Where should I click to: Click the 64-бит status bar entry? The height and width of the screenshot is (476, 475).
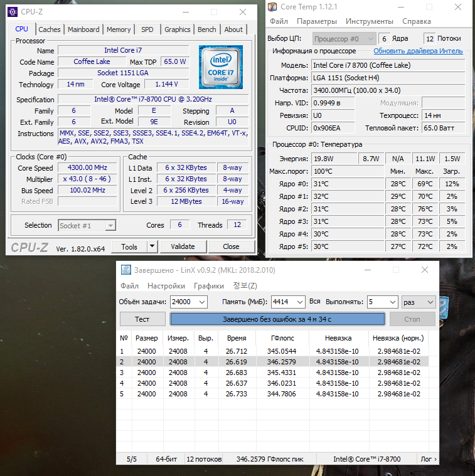pos(166,459)
